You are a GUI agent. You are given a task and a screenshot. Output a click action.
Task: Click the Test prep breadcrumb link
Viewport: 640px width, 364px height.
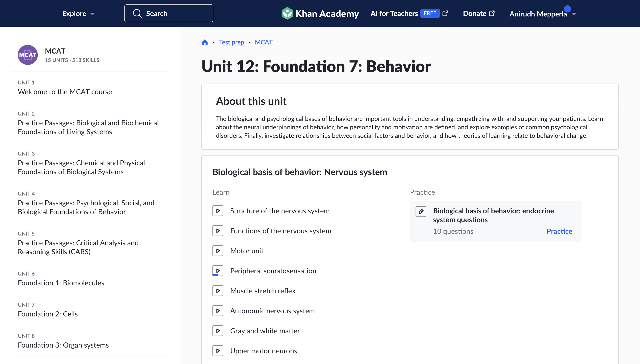pos(231,42)
